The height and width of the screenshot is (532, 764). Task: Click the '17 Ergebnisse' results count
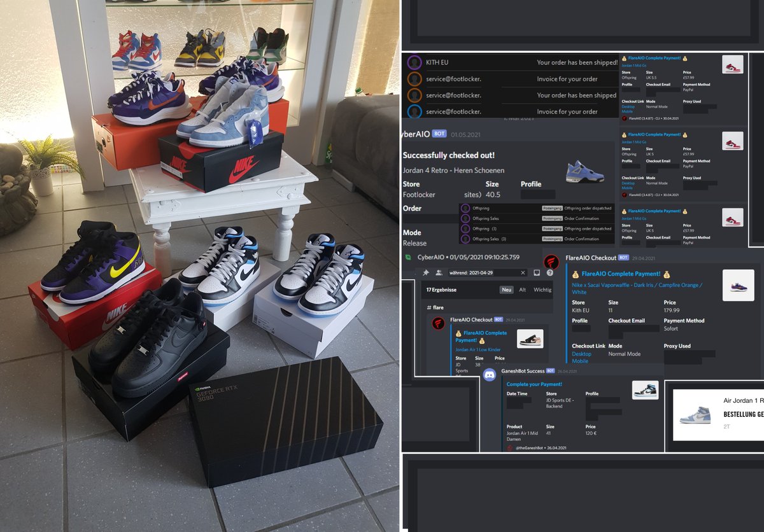pyautogui.click(x=441, y=290)
